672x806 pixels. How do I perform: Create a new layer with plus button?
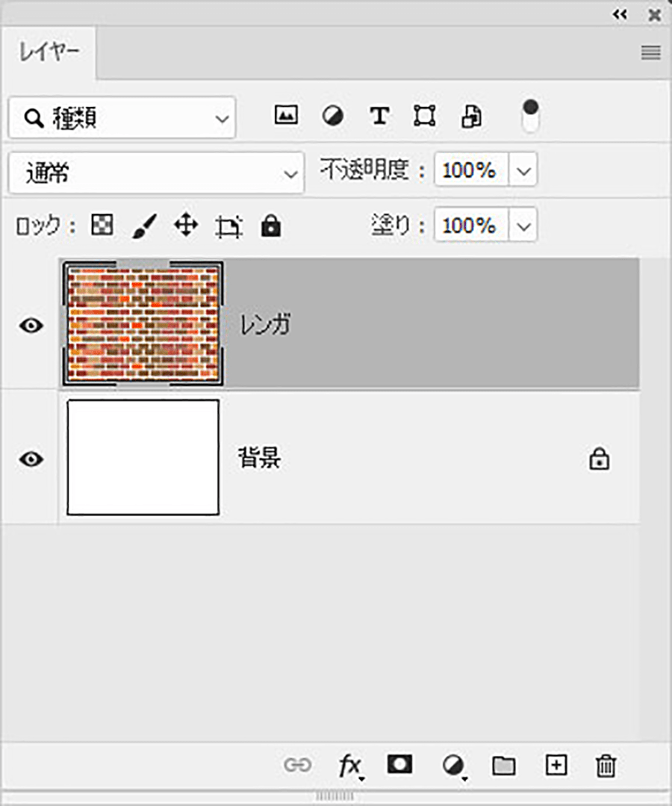pyautogui.click(x=556, y=766)
